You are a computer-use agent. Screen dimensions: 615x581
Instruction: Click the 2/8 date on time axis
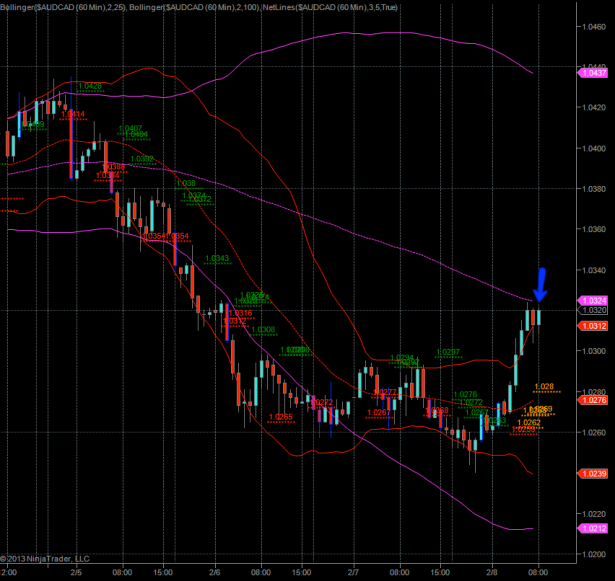[x=493, y=574]
